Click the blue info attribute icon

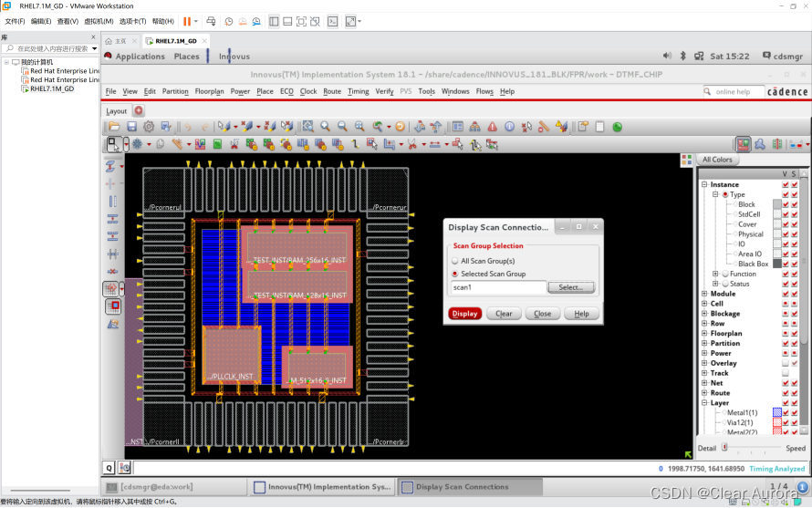pyautogui.click(x=510, y=127)
